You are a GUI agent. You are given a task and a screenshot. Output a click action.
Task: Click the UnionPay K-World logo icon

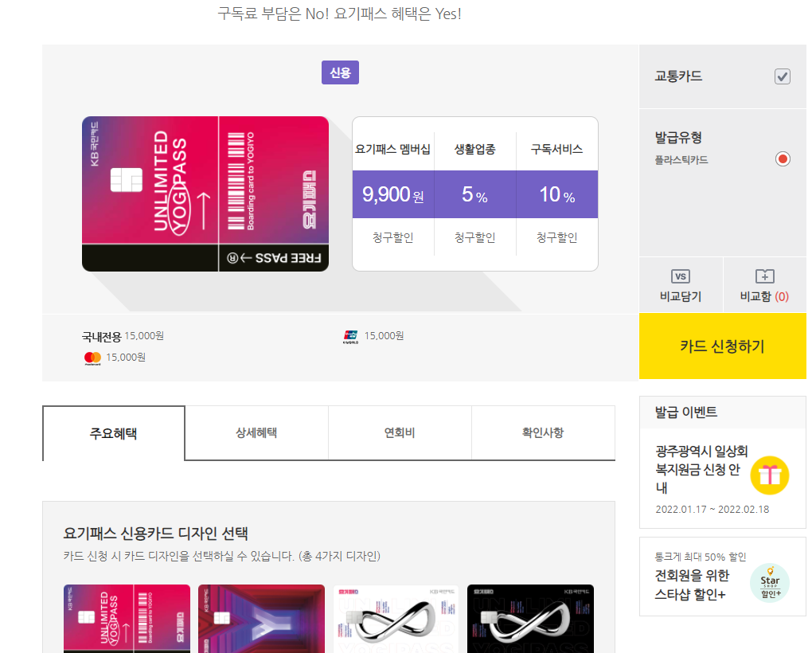(x=350, y=337)
